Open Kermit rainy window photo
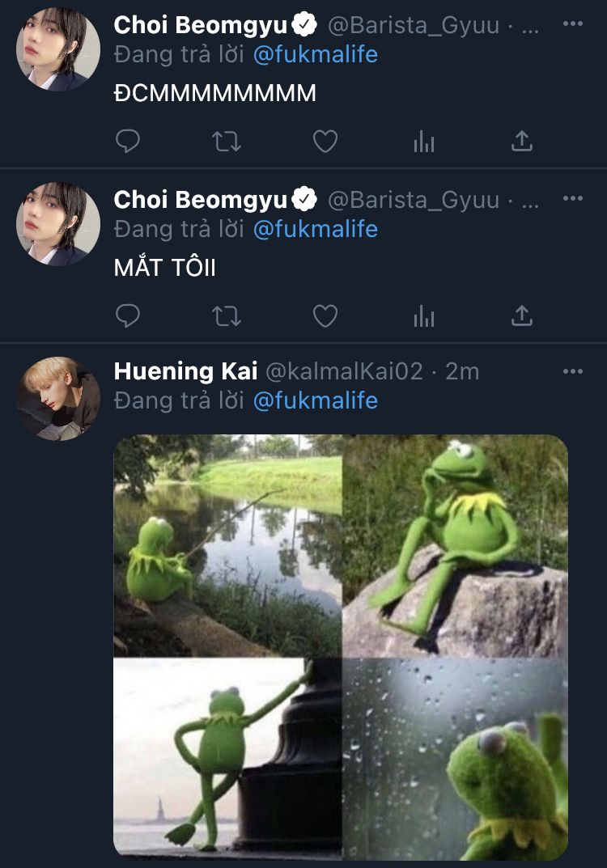 pos(456,759)
